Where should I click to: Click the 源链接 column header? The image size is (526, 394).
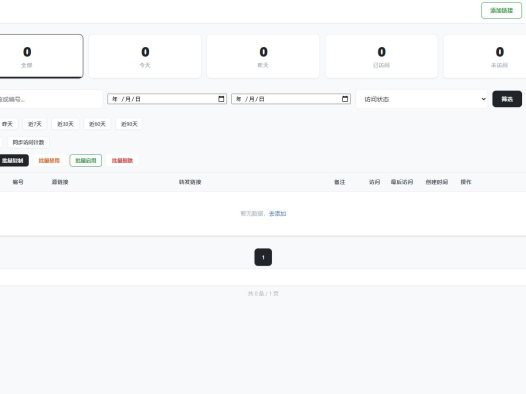(60, 182)
